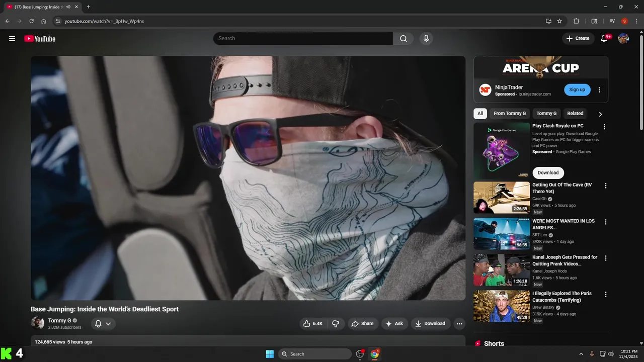Click the YouTube search field
644x362 pixels.
coord(303,39)
